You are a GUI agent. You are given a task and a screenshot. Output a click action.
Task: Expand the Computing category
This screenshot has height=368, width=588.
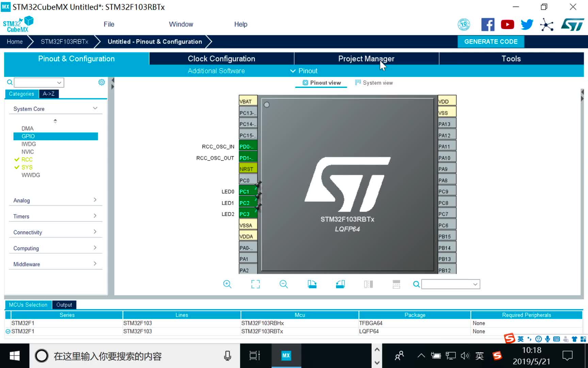[x=95, y=248]
